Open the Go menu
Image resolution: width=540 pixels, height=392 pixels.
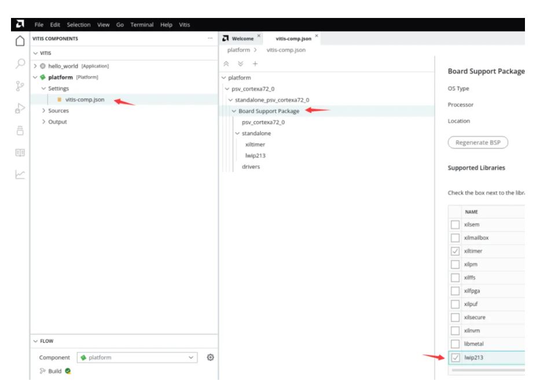120,24
